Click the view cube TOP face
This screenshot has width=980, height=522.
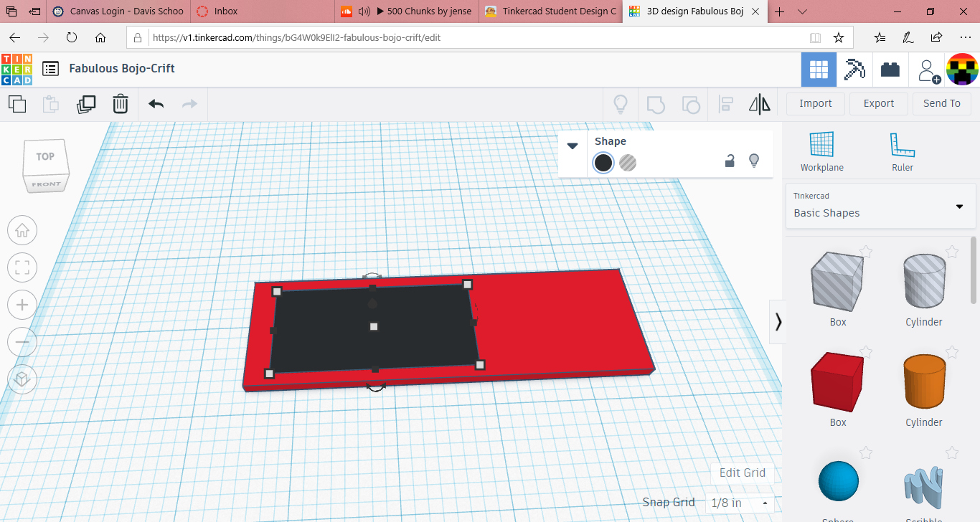tap(45, 156)
